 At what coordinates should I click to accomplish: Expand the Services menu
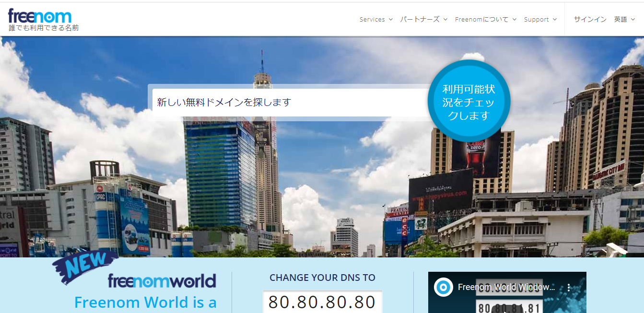[x=376, y=19]
